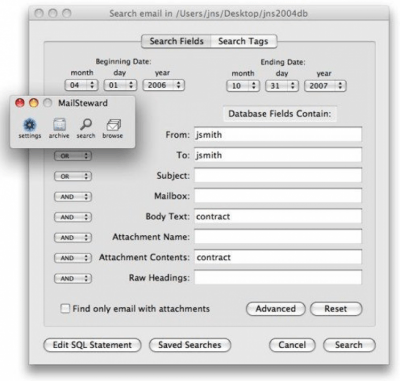Viewport: 400px width, 381px height.
Task: Click the Attachment Name text field
Action: [278, 237]
